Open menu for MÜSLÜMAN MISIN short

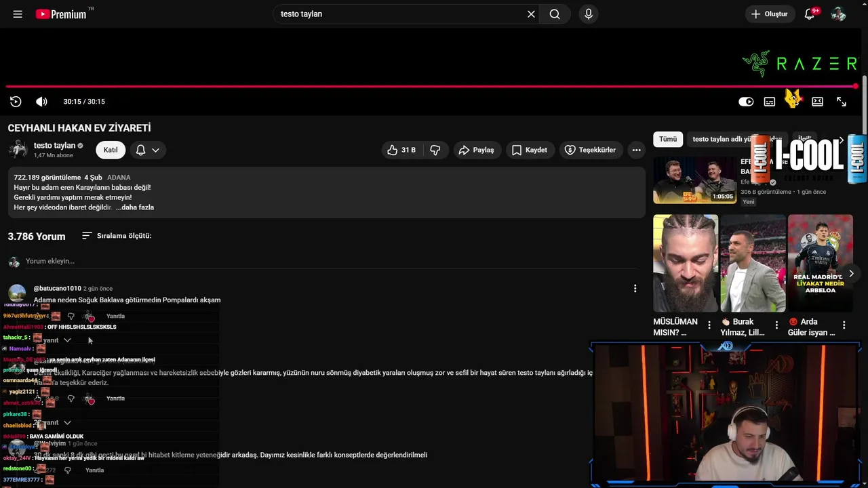point(709,325)
